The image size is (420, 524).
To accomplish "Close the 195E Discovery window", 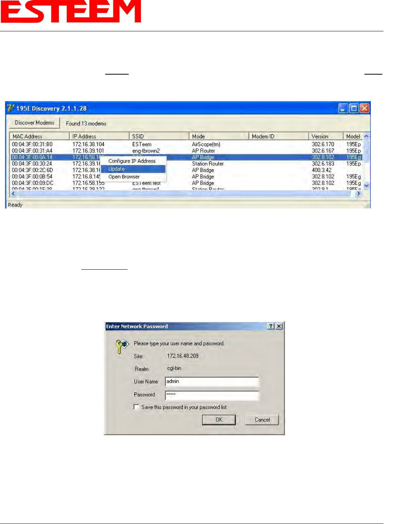I will 364,109.
